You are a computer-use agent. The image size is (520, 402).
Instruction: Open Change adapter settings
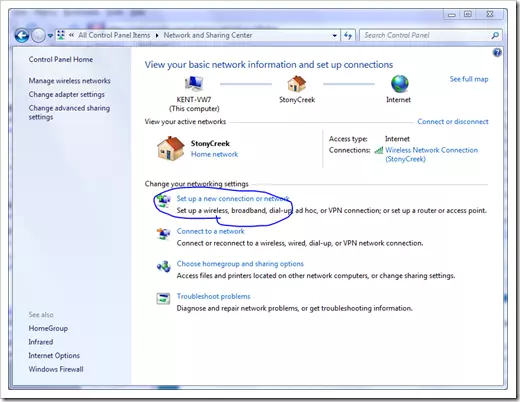66,94
